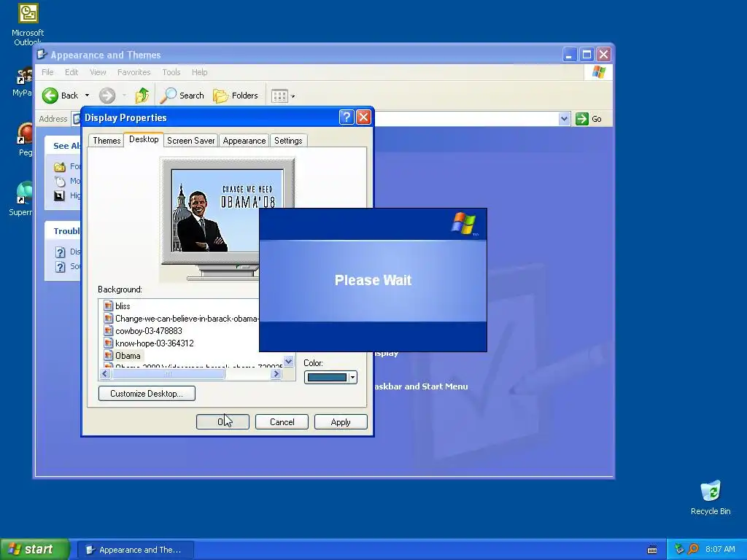
Task: Click the Apply button
Action: pyautogui.click(x=341, y=422)
